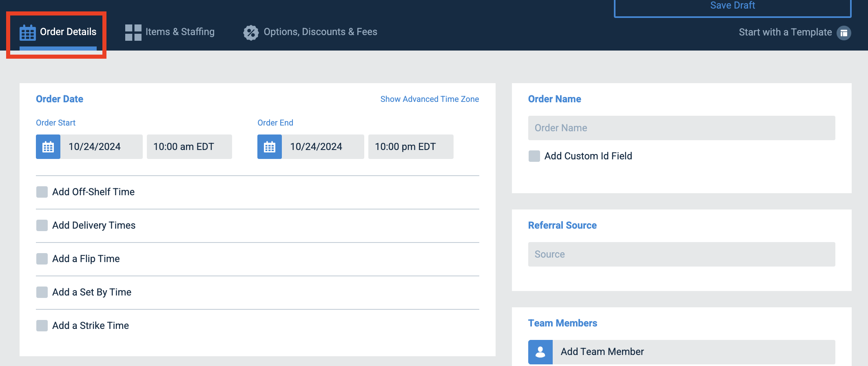Switch to Options, Discounts & Fees tab
This screenshot has width=868, height=366.
[x=310, y=32]
